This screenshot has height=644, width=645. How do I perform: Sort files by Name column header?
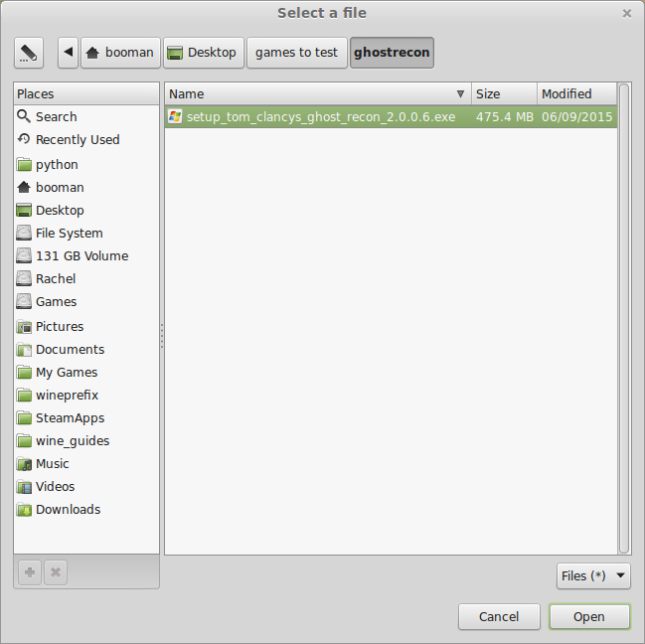coord(318,93)
